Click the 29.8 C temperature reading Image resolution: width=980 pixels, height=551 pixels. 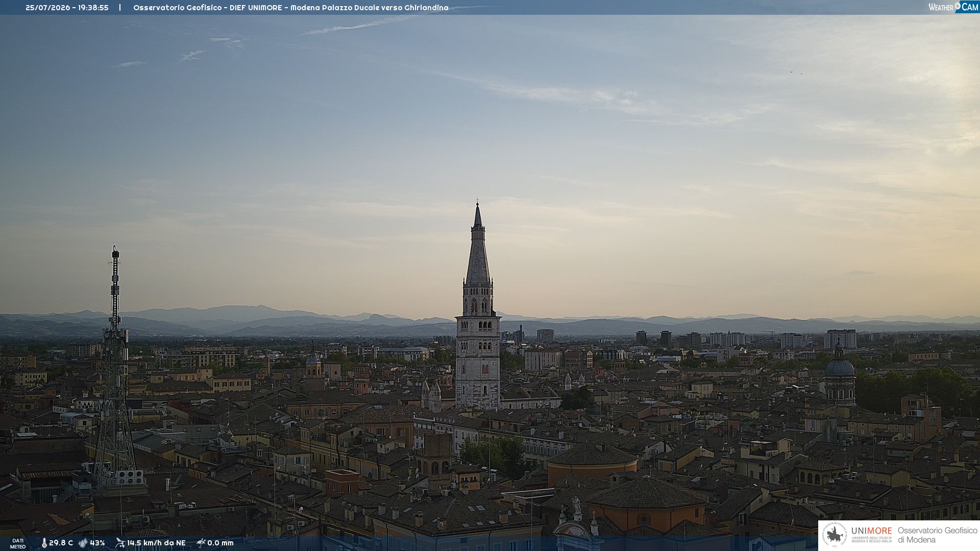tap(61, 543)
